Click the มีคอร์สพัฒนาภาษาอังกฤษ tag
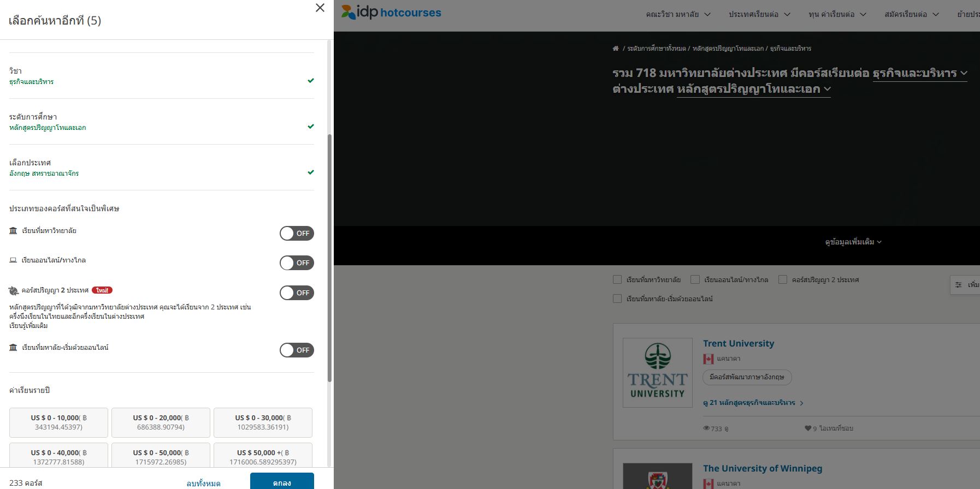This screenshot has width=980, height=489. click(747, 377)
